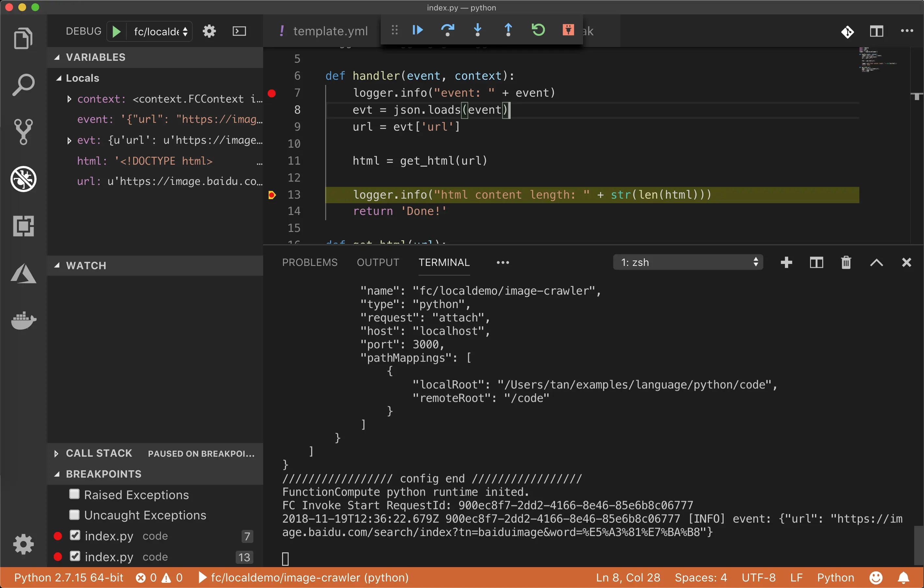The width and height of the screenshot is (924, 588).
Task: Disable the index.py line 13 breakpoint
Action: pyautogui.click(x=75, y=556)
